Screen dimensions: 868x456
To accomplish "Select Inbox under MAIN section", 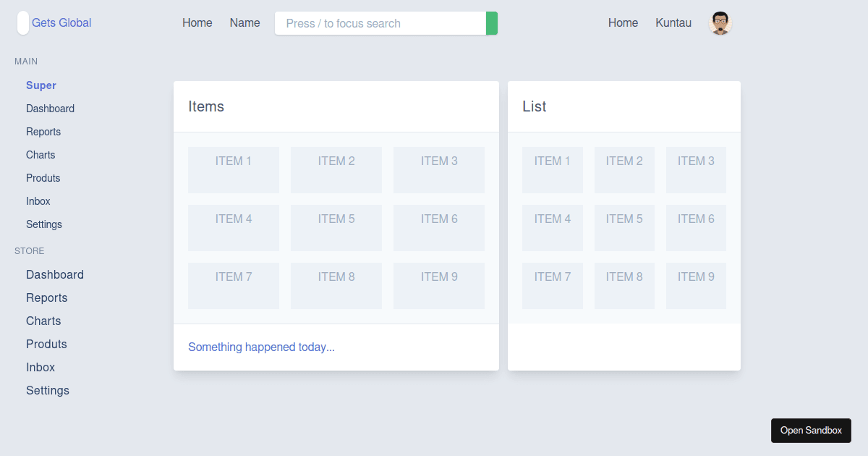I will tap(38, 200).
